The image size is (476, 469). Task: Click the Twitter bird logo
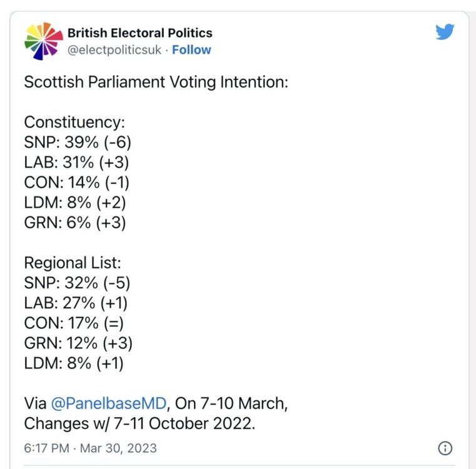pyautogui.click(x=445, y=31)
